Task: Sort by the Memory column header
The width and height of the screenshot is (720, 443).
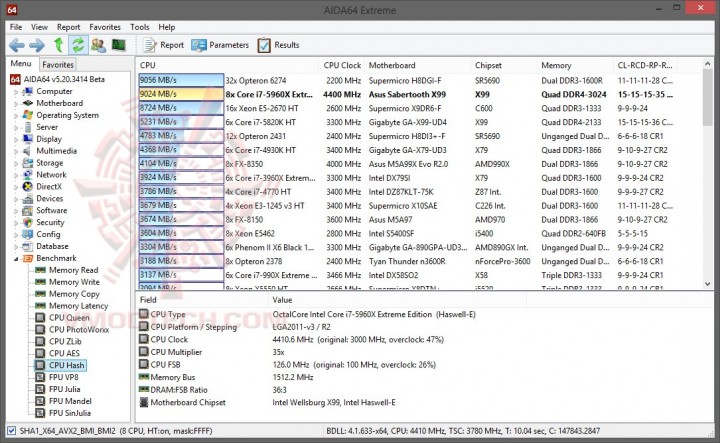Action: pyautogui.click(x=575, y=65)
